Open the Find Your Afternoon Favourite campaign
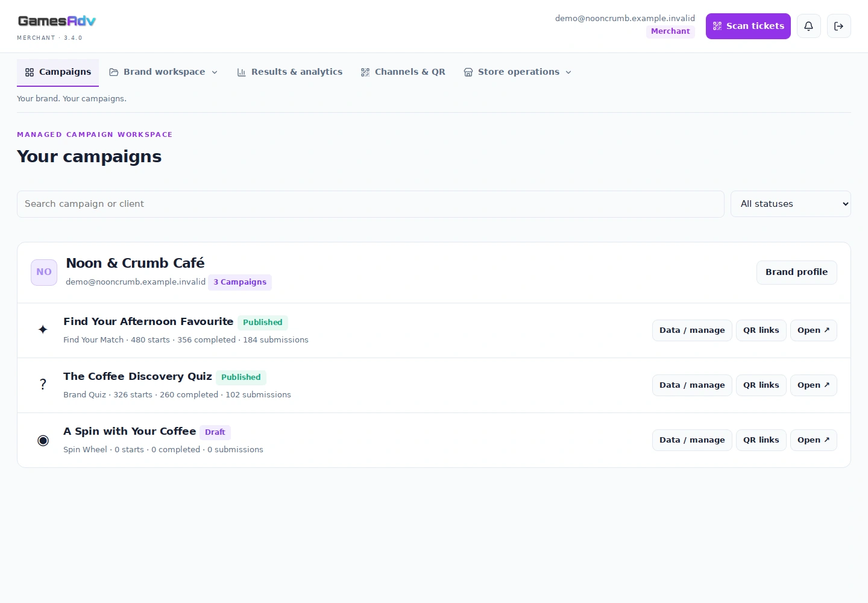868x603 pixels. [814, 330]
